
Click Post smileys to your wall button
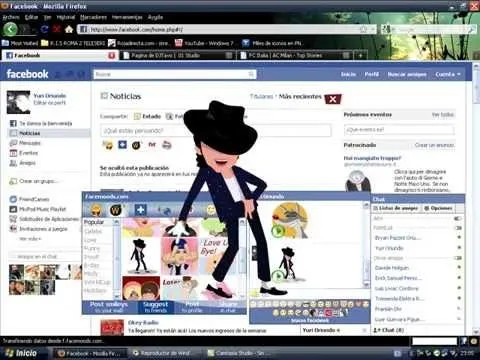109,307
